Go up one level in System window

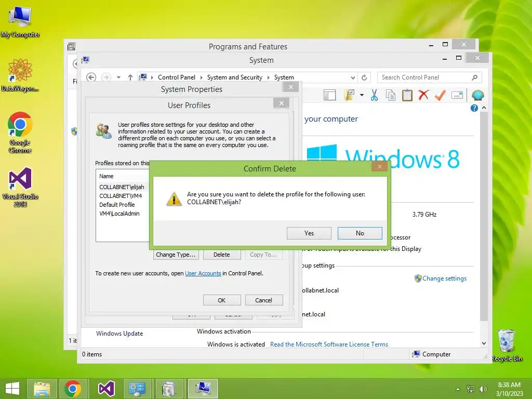[x=130, y=77]
